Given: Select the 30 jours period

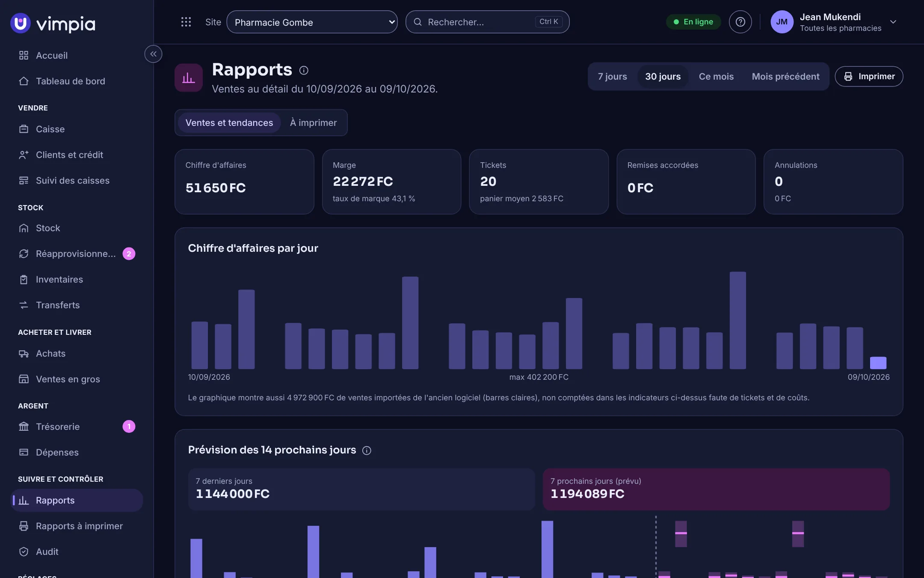Looking at the screenshot, I should pyautogui.click(x=663, y=76).
